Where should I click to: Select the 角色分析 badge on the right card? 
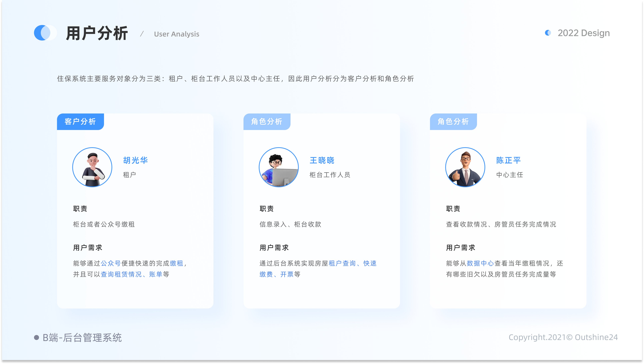(453, 122)
